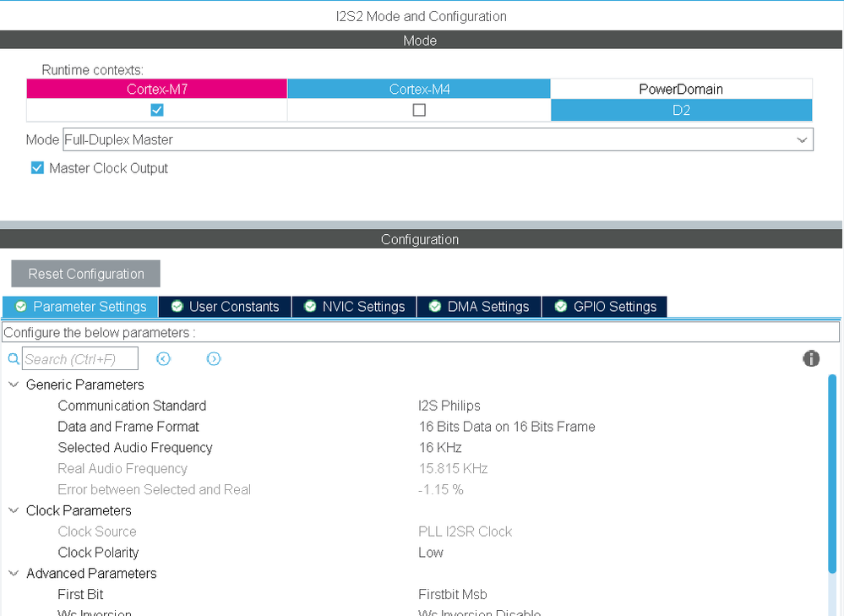844x616 pixels.
Task: Go to next search result arrow
Action: pyautogui.click(x=214, y=358)
